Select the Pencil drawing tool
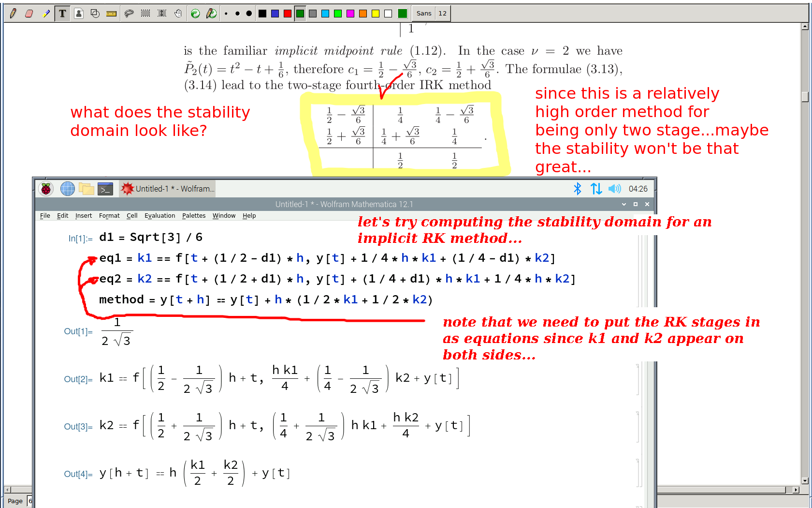Screen dimensions: 812x508 coord(13,14)
